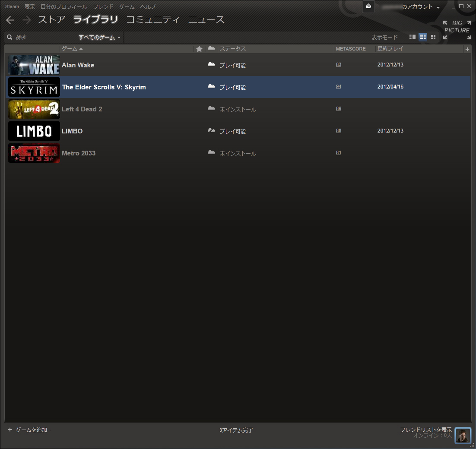The image size is (476, 449).
Task: Sort by the ステータス column header
Action: 232,48
